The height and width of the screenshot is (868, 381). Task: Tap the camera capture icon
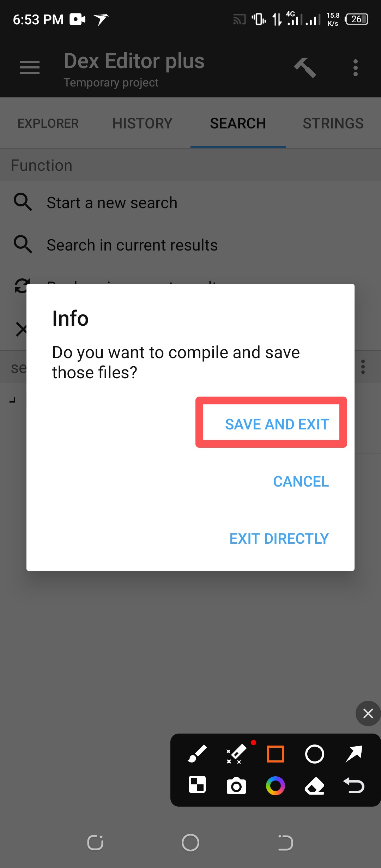(236, 786)
